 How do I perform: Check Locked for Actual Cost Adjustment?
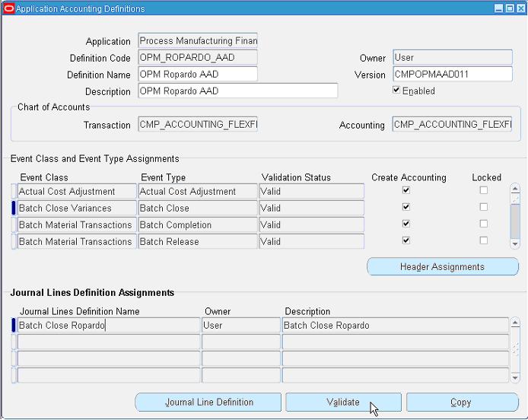[x=484, y=190]
